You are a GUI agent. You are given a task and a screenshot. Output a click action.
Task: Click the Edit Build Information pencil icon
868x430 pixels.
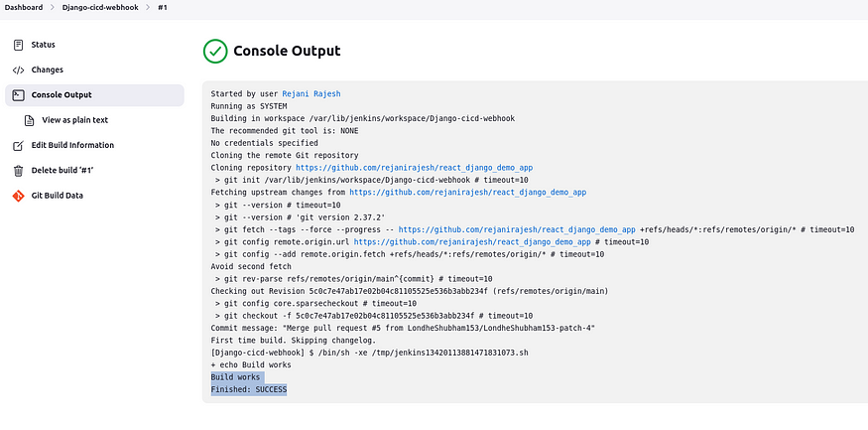tap(18, 145)
